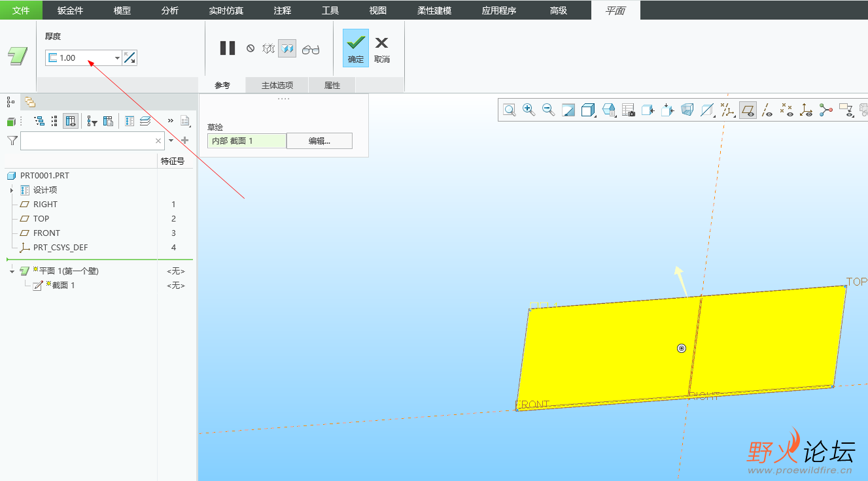Open the display style cube dropdown
Screen dimensions: 868x481
[589, 110]
